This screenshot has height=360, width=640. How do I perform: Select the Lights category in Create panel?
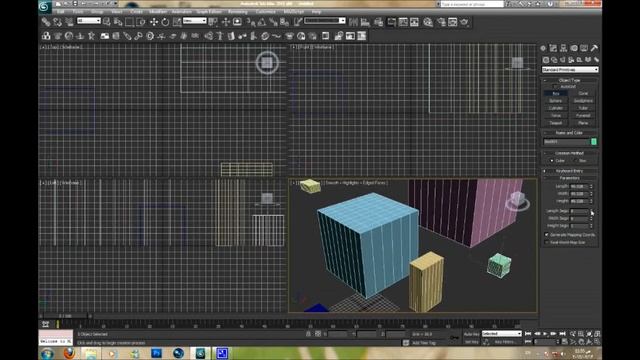point(562,60)
